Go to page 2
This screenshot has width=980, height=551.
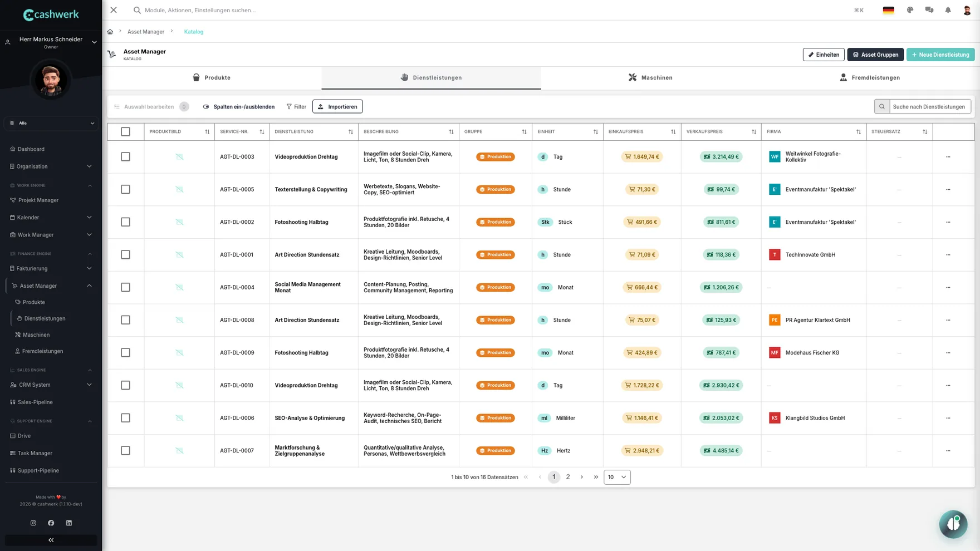568,477
